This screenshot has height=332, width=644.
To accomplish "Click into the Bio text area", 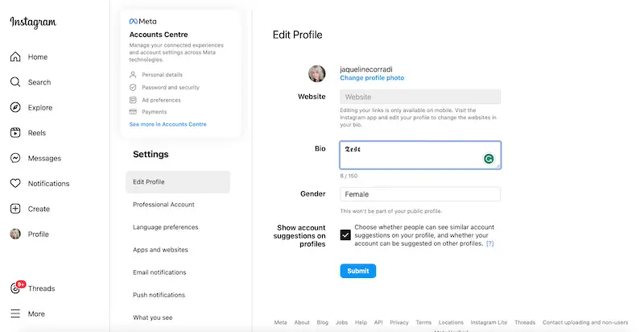I will 411,155.
